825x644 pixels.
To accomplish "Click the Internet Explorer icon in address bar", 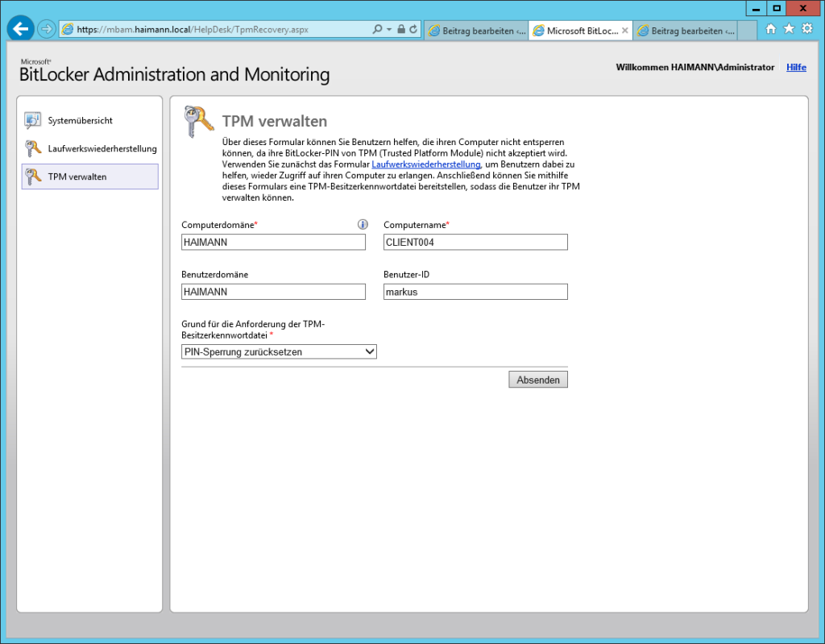I will point(68,30).
